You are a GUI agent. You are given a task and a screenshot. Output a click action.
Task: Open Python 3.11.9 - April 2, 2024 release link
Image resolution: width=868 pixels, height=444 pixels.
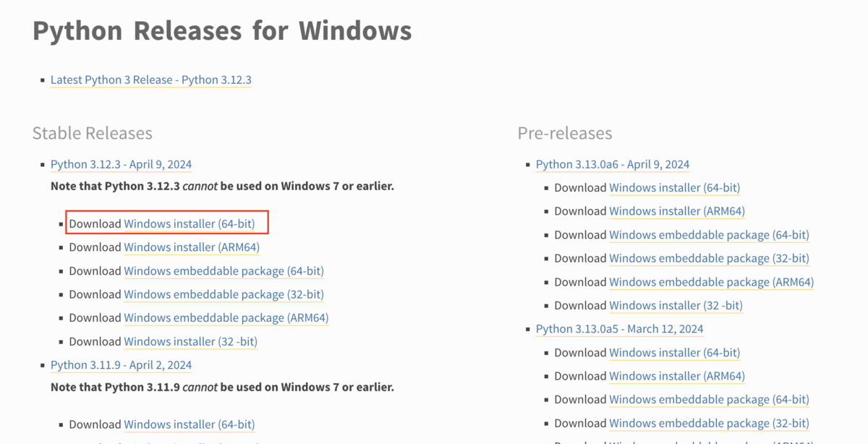pyautogui.click(x=121, y=365)
